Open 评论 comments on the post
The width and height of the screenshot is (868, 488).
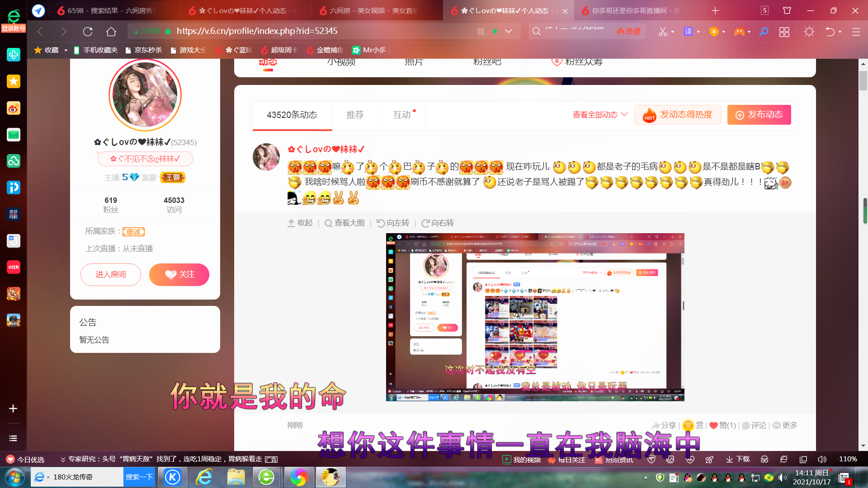754,425
